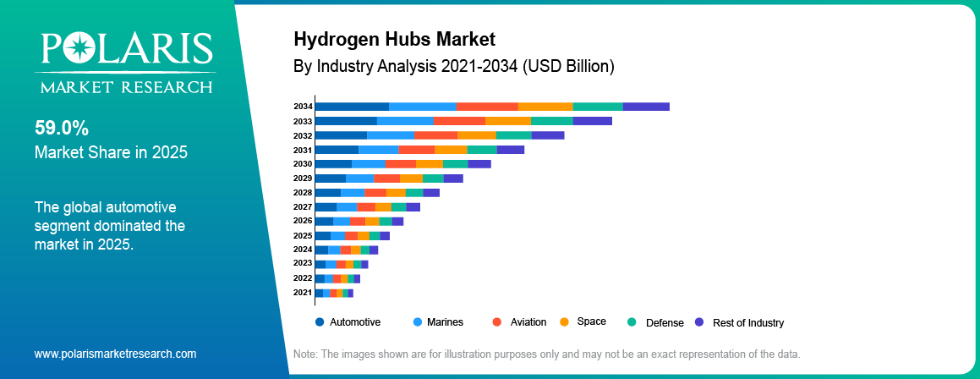980x379 pixels.
Task: Click the 'Space' legend label
Action: [x=591, y=321]
